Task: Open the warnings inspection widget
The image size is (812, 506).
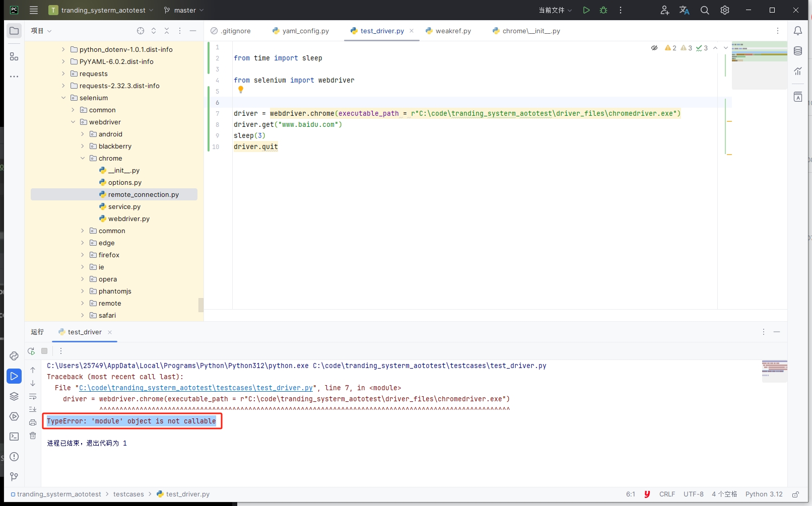Action: pyautogui.click(x=686, y=48)
